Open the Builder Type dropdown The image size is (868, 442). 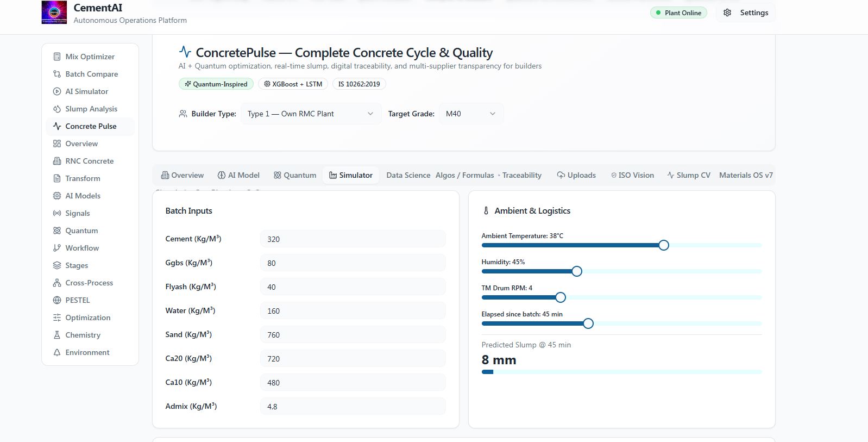coord(311,114)
